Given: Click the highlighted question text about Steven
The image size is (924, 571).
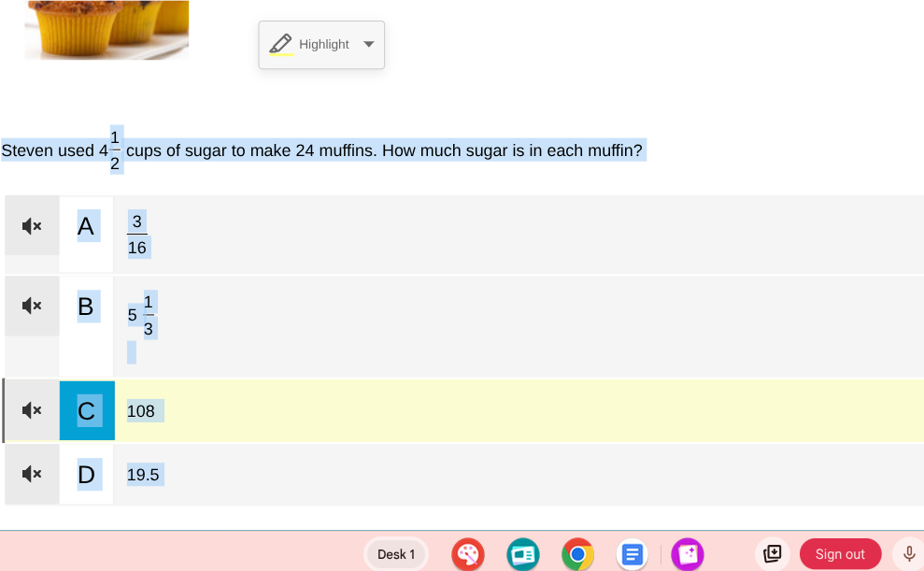Looking at the screenshot, I should 322,150.
